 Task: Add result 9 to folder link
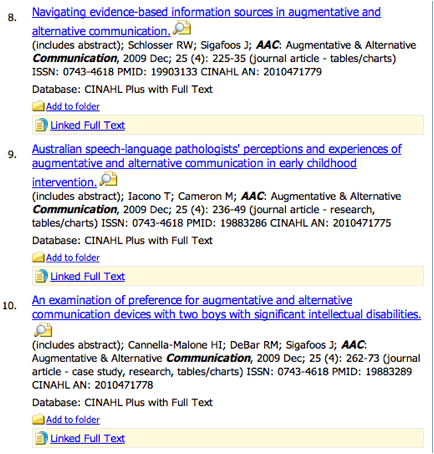click(73, 258)
